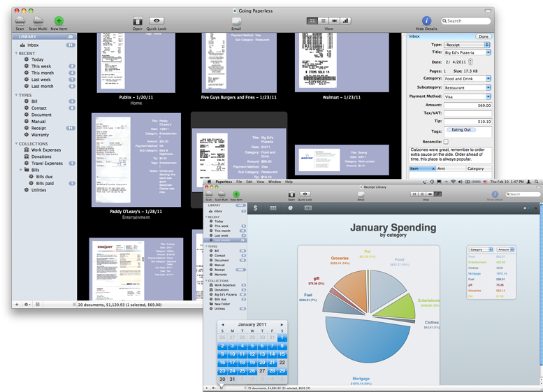The width and height of the screenshot is (543, 392).
Task: Click the green New Item button in Going Paperless
Action: pos(59,21)
